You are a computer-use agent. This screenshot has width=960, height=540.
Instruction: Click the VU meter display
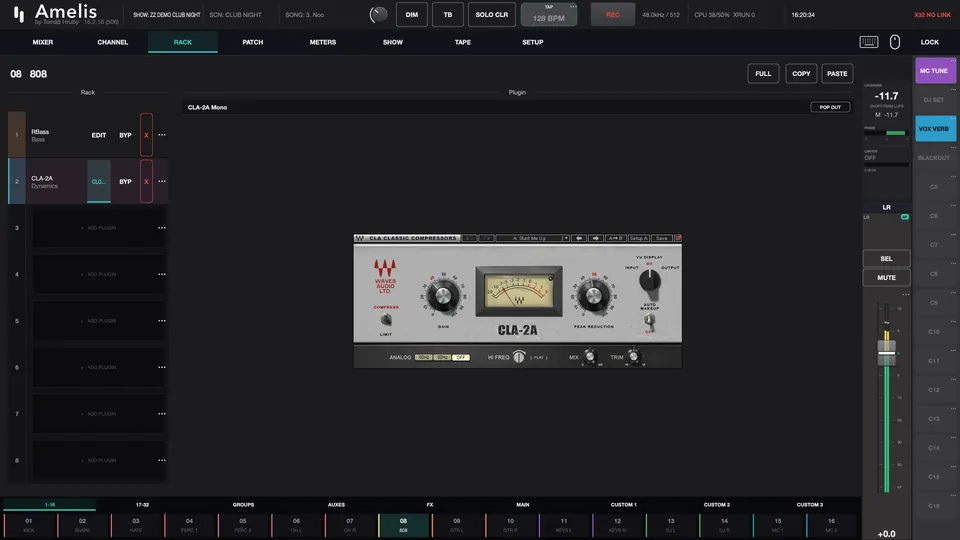tap(519, 291)
